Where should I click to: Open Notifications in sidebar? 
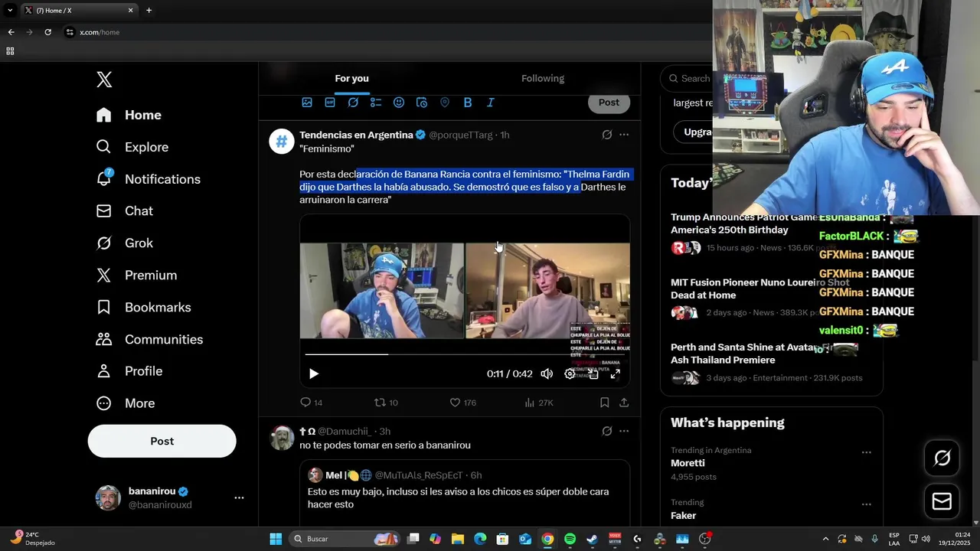tap(148, 179)
